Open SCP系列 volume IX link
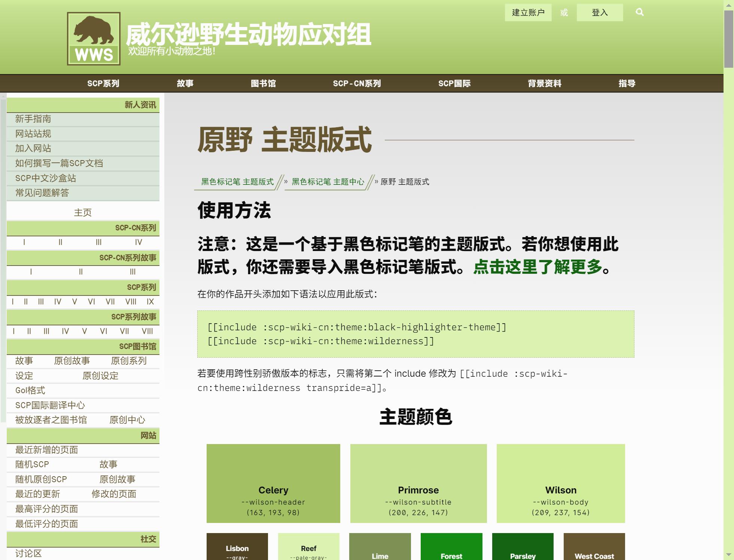 pos(150,302)
